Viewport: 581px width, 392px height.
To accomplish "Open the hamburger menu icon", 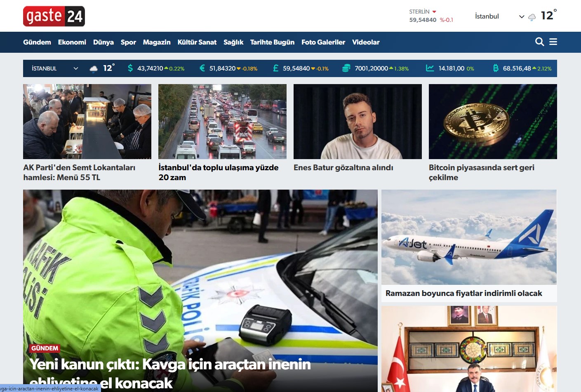I will point(553,42).
